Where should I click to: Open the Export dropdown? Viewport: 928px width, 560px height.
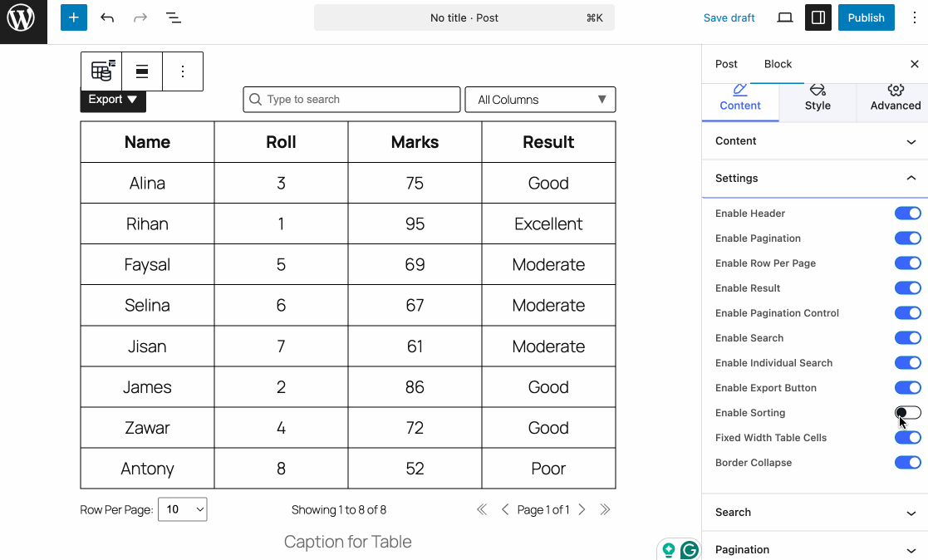click(x=112, y=99)
